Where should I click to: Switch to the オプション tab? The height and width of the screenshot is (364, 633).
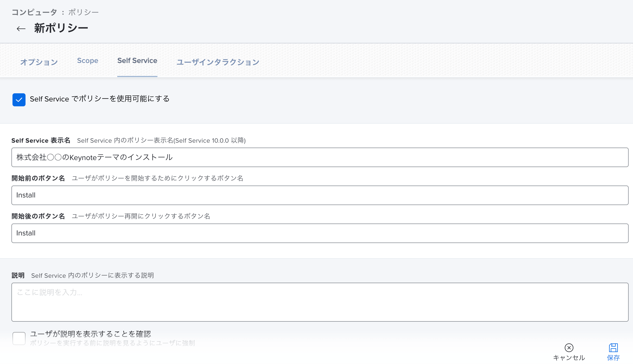(39, 62)
